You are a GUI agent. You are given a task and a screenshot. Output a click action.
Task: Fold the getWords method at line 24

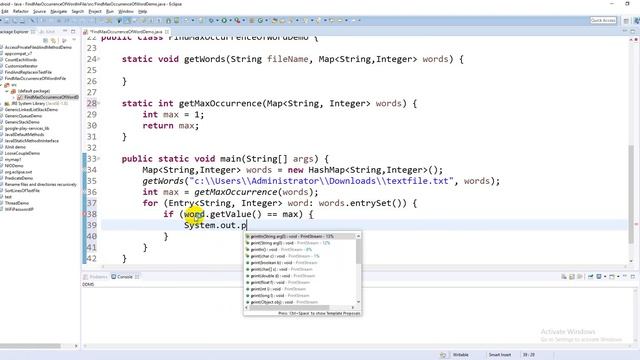pos(99,60)
